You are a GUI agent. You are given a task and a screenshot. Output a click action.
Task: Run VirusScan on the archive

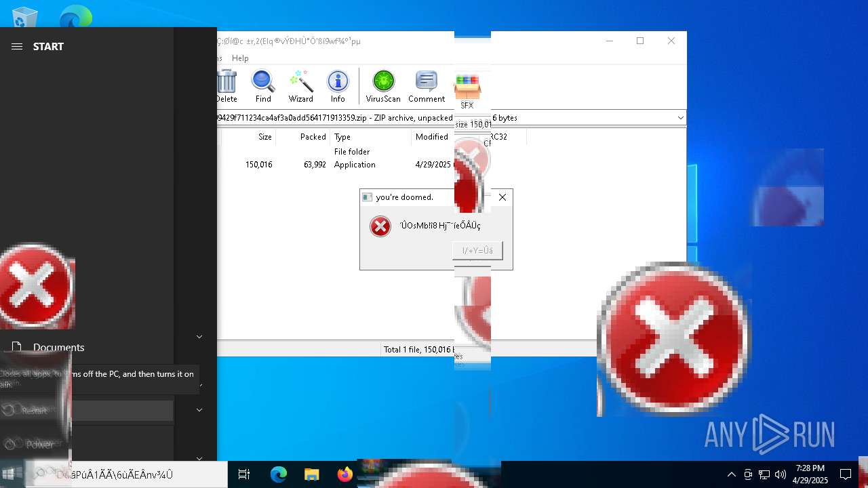click(383, 87)
